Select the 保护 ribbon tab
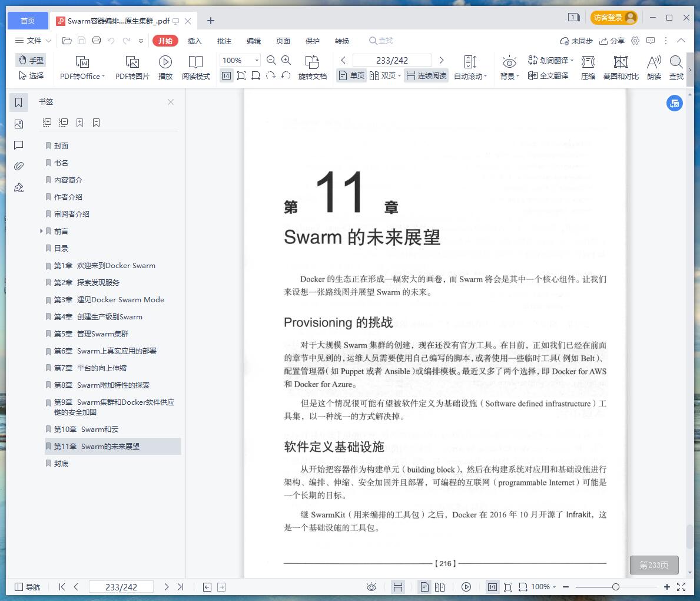This screenshot has width=700, height=601. click(x=313, y=41)
